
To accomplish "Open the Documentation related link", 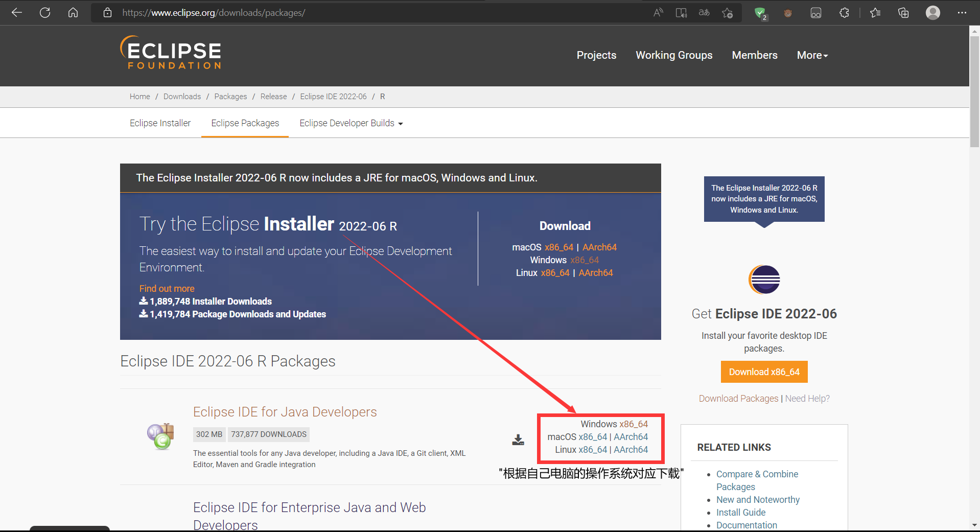I will 746,525.
